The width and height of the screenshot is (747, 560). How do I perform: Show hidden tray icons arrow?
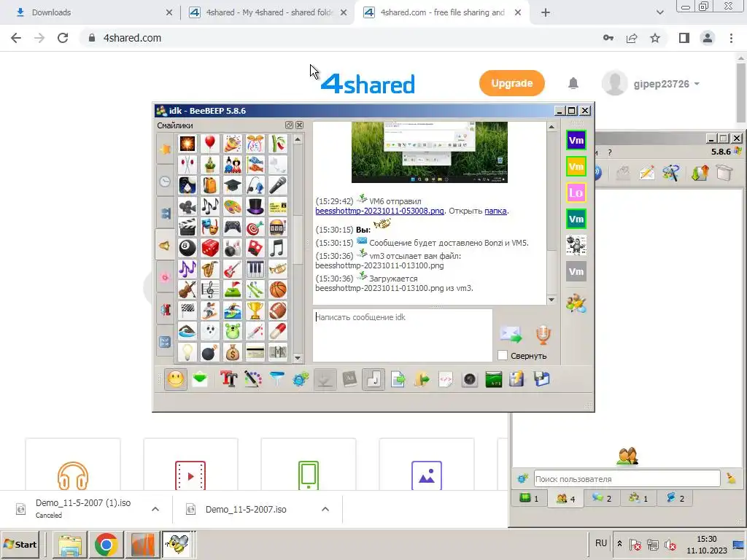click(619, 544)
